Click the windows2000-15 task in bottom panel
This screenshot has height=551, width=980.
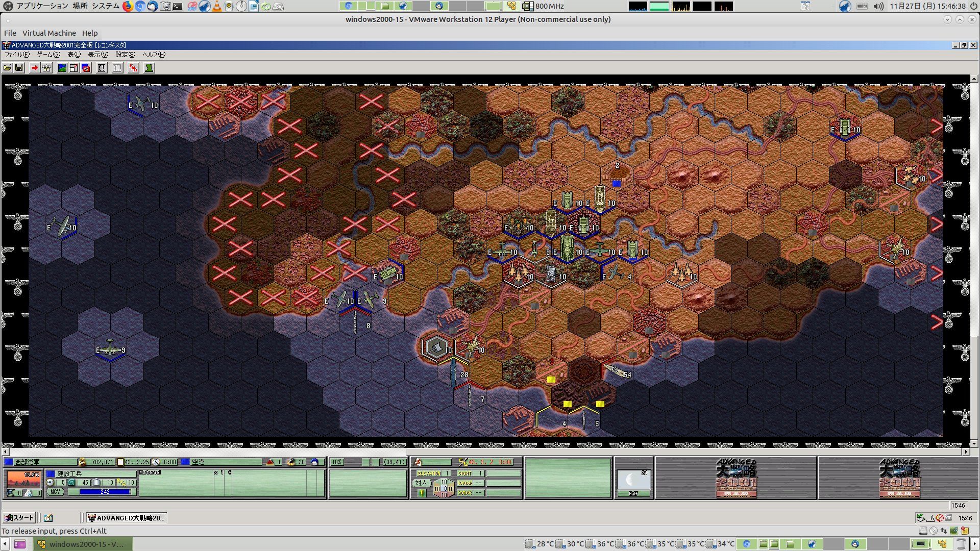[83, 544]
